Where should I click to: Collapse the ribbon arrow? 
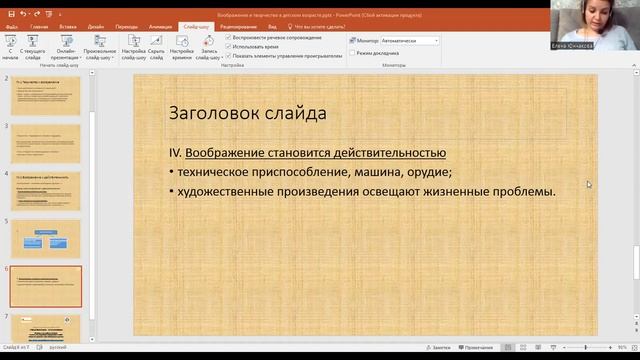(634, 65)
